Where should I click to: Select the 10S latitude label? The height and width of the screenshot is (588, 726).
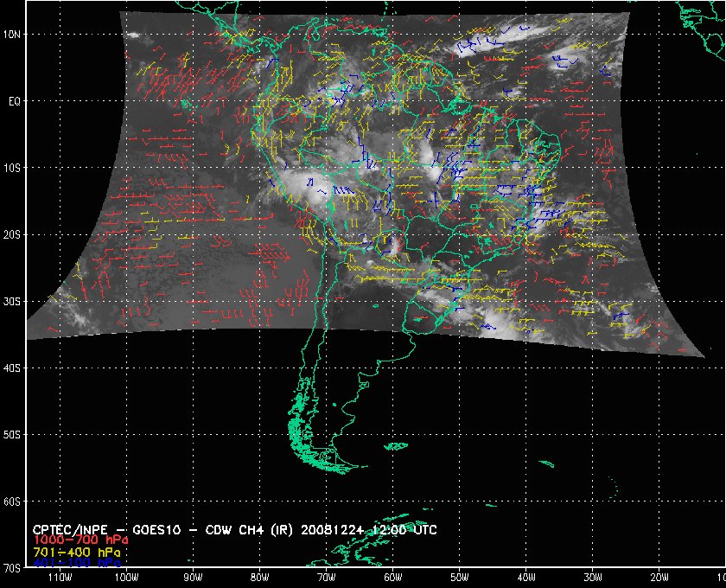[x=13, y=168]
